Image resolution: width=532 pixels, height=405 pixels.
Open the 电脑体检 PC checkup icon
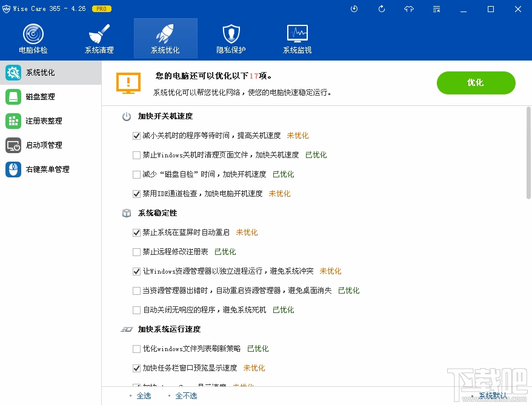click(x=33, y=34)
